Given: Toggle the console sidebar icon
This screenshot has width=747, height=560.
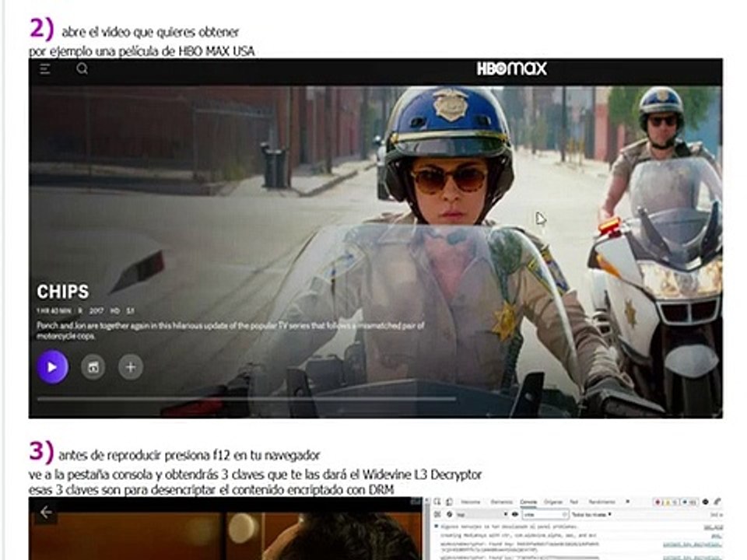Looking at the screenshot, I should [437, 514].
